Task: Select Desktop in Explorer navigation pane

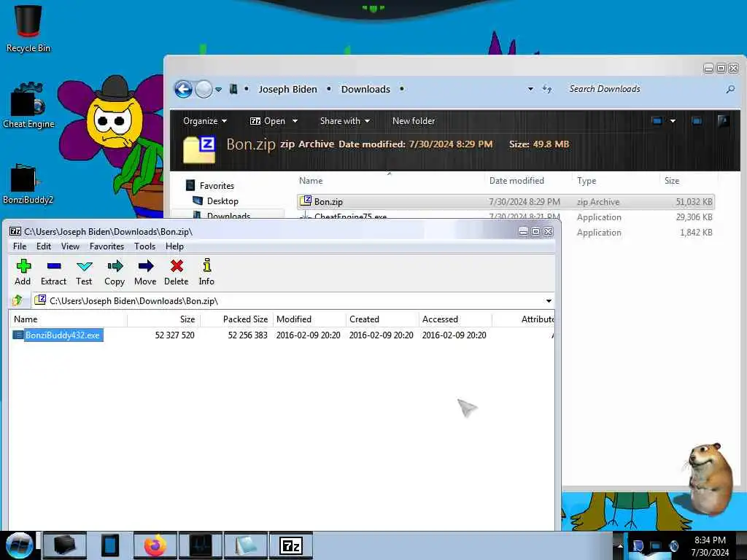Action: [x=222, y=201]
